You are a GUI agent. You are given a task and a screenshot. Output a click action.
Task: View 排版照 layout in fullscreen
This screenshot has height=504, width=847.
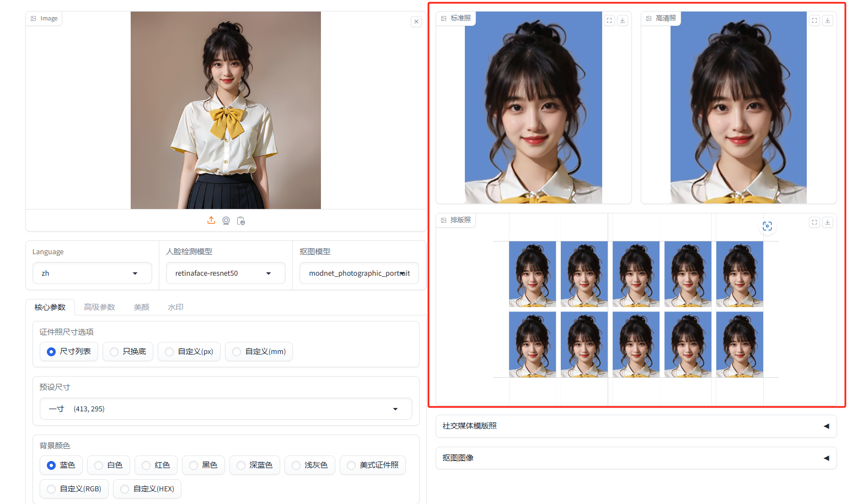click(814, 222)
